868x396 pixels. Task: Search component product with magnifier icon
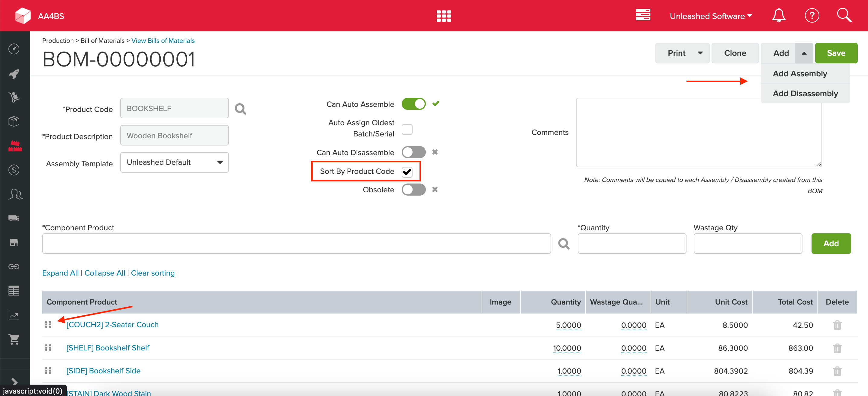pos(564,244)
